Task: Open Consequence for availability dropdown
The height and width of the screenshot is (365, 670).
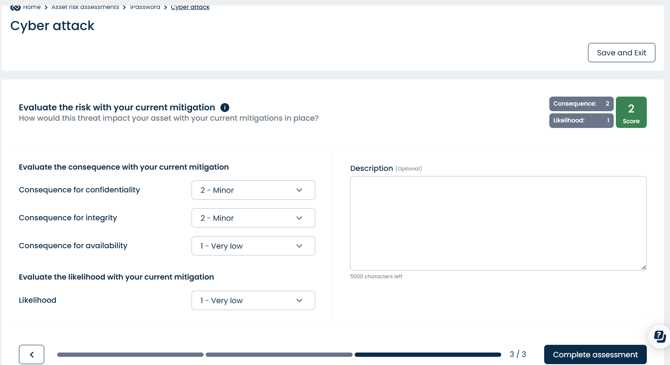Action: pyautogui.click(x=253, y=246)
